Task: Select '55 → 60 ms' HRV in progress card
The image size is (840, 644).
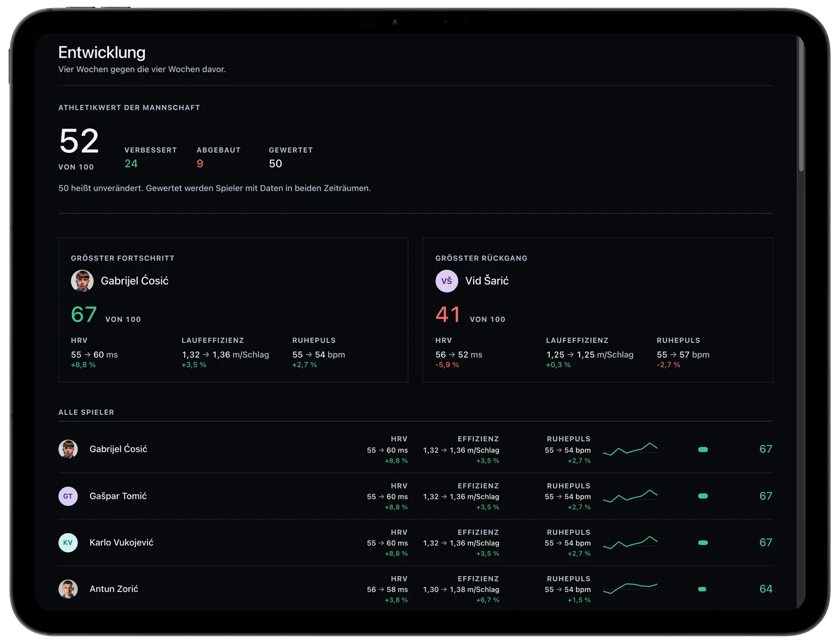Action: tap(94, 355)
